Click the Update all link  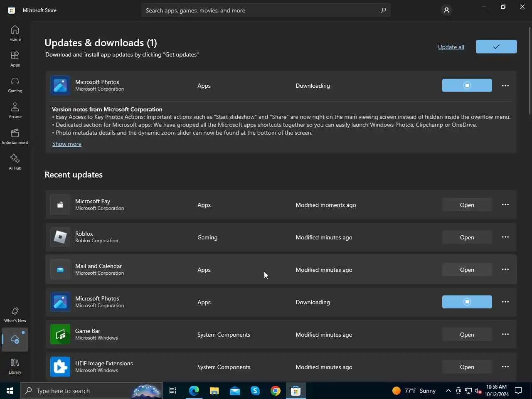point(451,47)
